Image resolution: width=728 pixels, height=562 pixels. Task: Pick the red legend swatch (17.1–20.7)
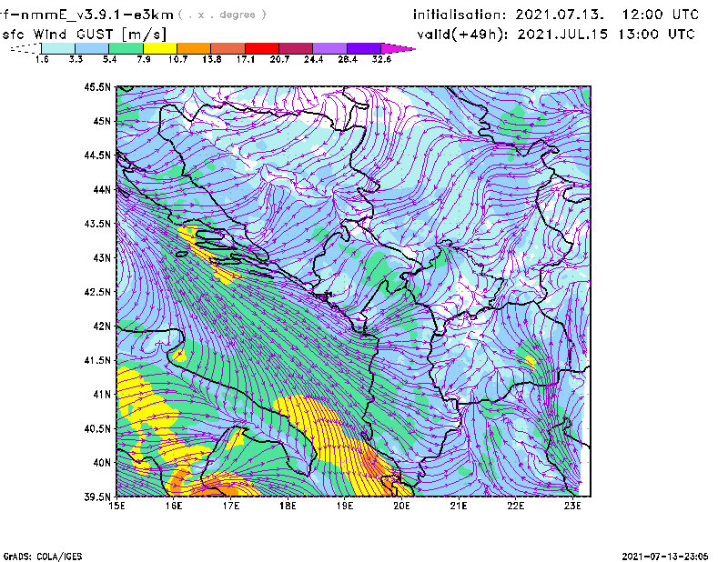262,48
